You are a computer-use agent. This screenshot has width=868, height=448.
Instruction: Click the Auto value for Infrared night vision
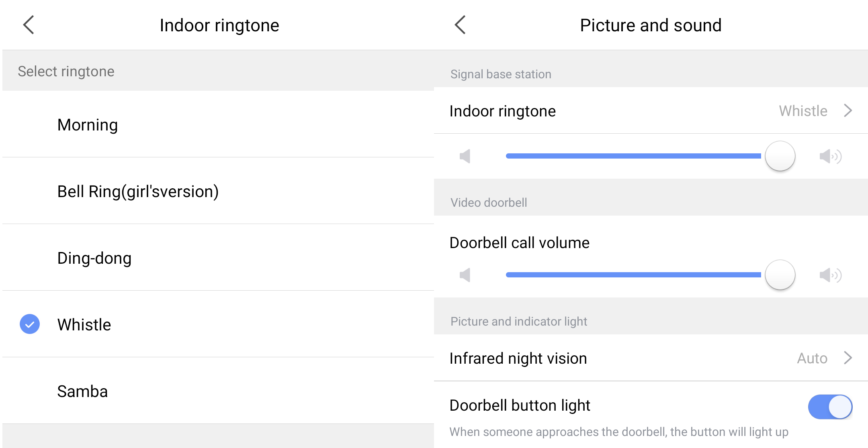pos(812,358)
